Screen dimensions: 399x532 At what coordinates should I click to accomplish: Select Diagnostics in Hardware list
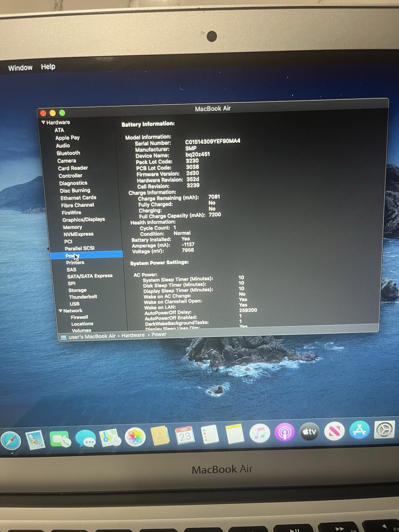[73, 183]
